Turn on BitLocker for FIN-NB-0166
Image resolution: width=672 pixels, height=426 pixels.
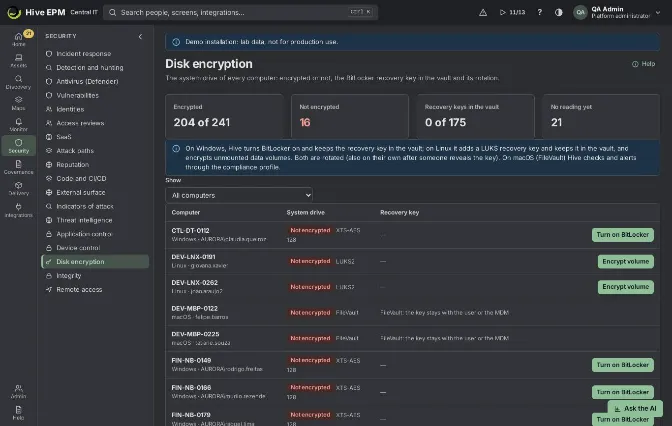click(x=623, y=392)
